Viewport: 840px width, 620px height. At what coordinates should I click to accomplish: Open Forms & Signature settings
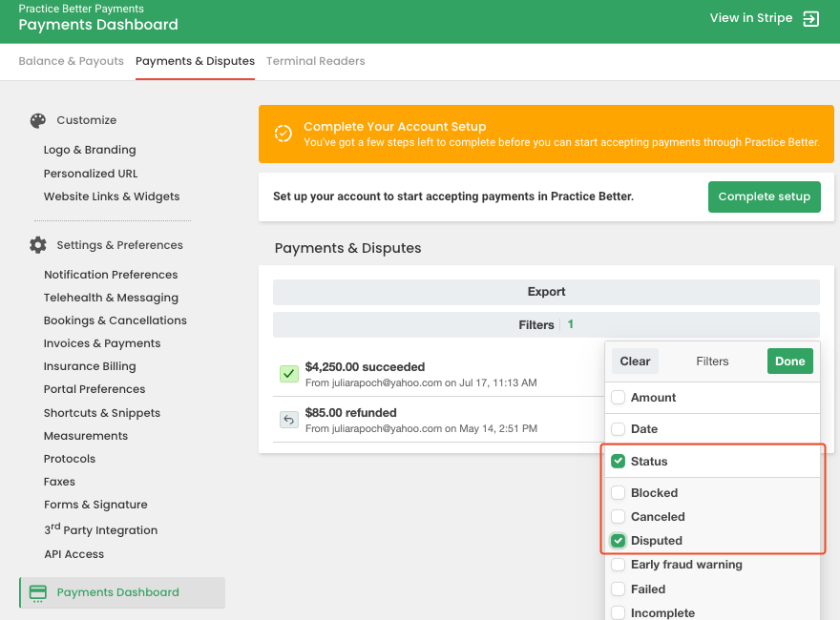tap(95, 505)
